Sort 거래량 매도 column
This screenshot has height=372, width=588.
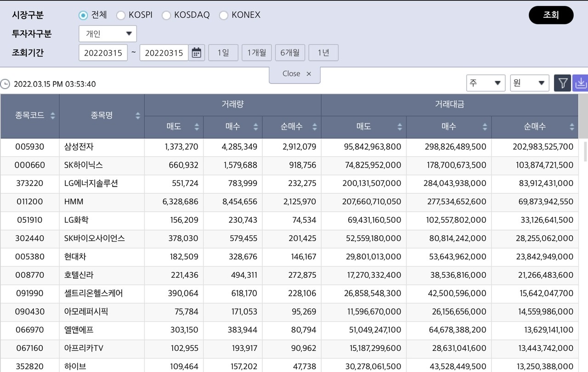tap(197, 127)
